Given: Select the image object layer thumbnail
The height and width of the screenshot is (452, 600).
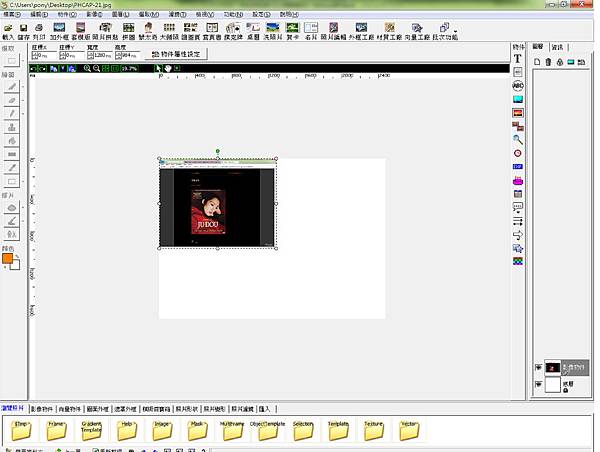Looking at the screenshot, I should (552, 368).
